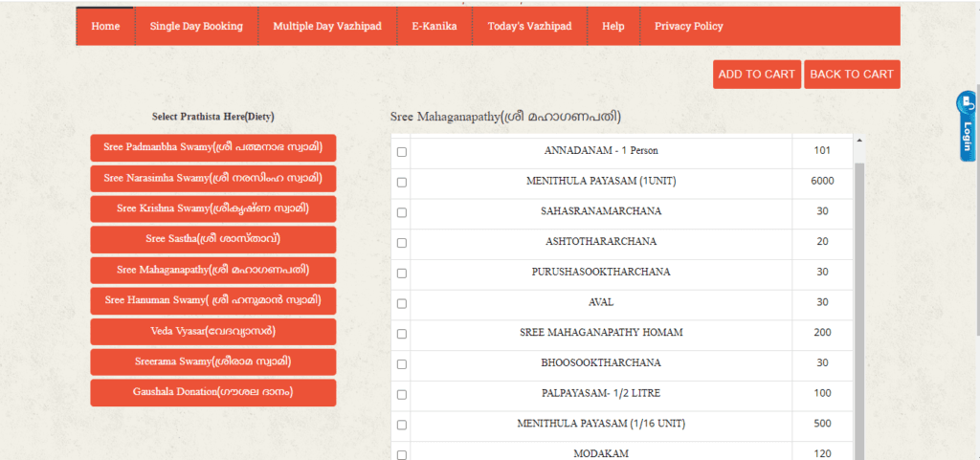Open the Privacy Policy page
Screen dimensions: 980x460
click(688, 27)
